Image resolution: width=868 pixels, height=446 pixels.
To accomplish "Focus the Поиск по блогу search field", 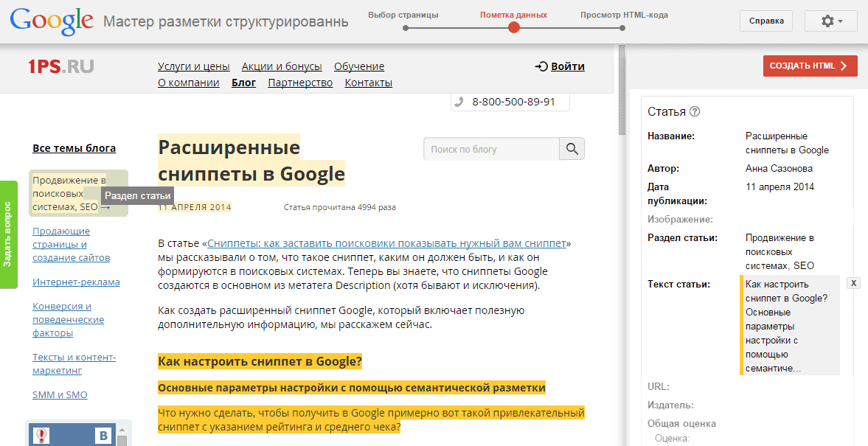I will [492, 149].
